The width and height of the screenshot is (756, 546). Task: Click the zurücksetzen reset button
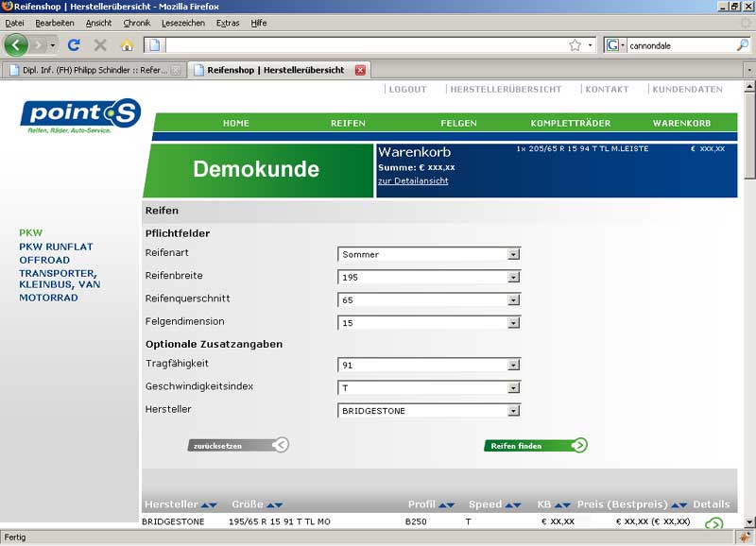tap(237, 445)
